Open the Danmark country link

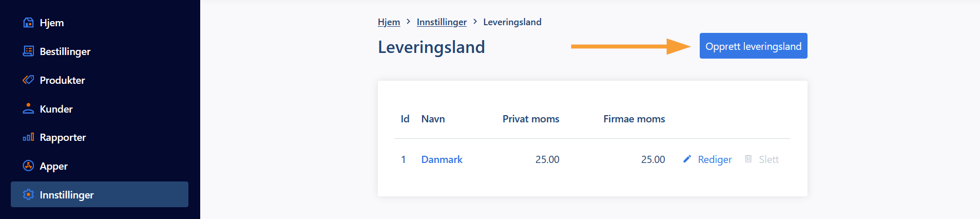pyautogui.click(x=441, y=159)
